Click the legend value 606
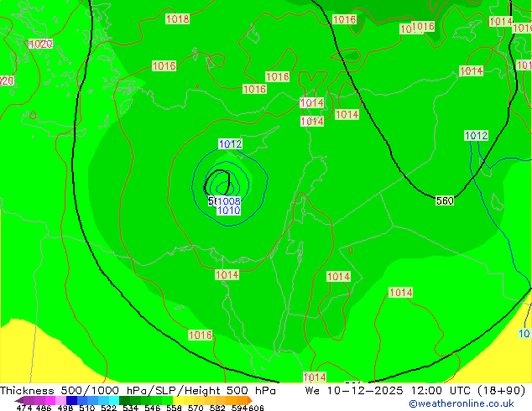Viewport: 532px width, 411px height. (x=256, y=408)
